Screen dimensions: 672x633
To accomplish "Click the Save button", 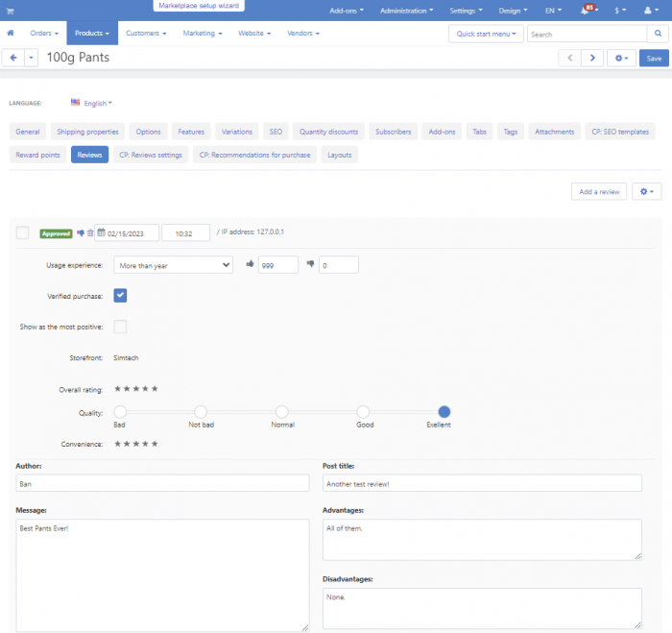I will [x=654, y=58].
